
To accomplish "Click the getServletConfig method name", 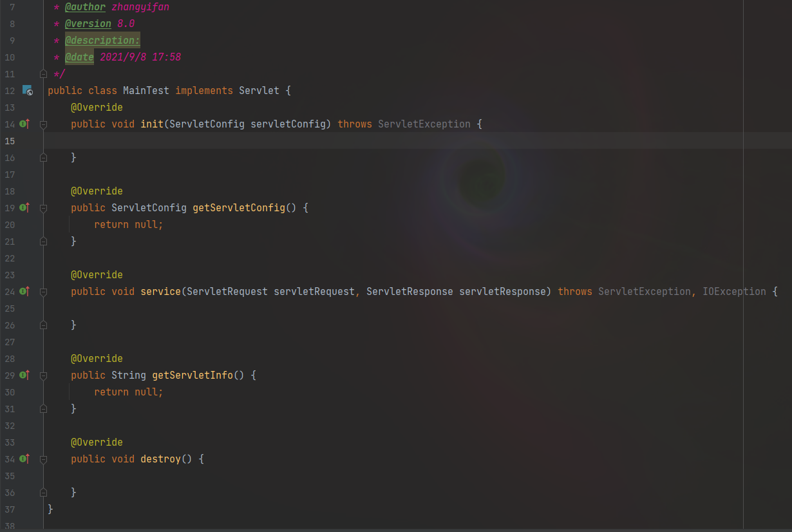I will pos(239,207).
